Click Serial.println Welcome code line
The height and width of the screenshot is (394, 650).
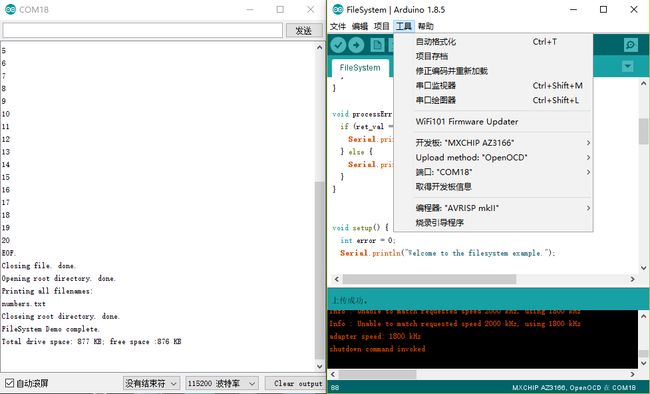click(x=447, y=253)
